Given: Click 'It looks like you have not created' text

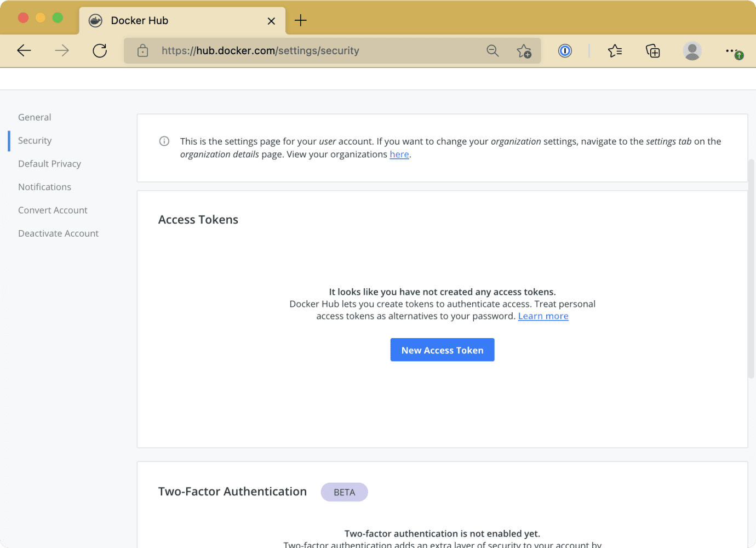Looking at the screenshot, I should 442,292.
